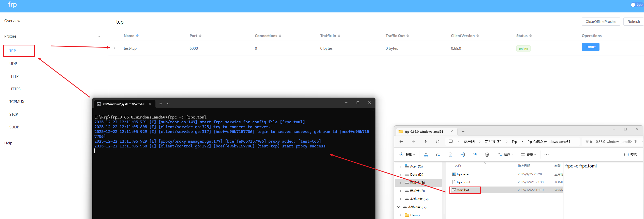Screen dimensions: 644x219
Task: Collapse the Proxies sidebar section
Action: (x=99, y=36)
